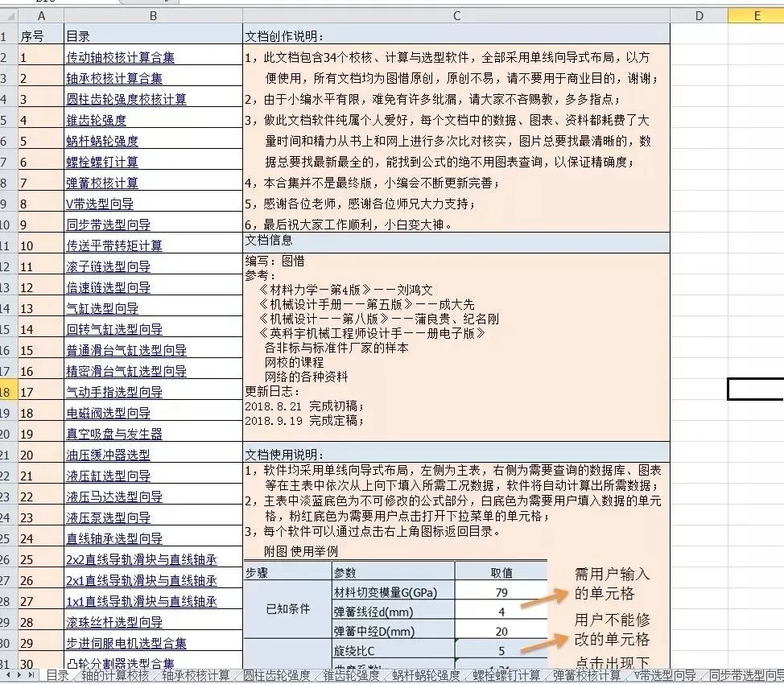Open the 回转气缸选型向导 link
Image resolution: width=784 pixels, height=684 pixels.
point(114,330)
